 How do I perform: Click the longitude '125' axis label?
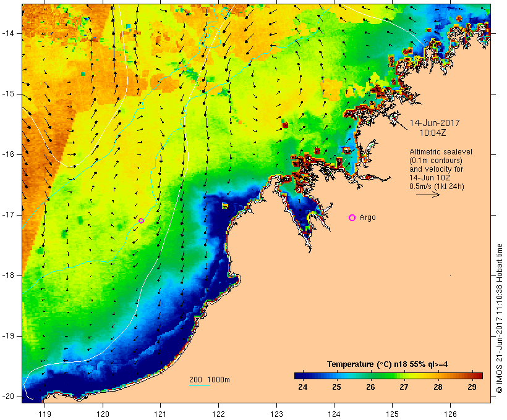tap(393, 414)
